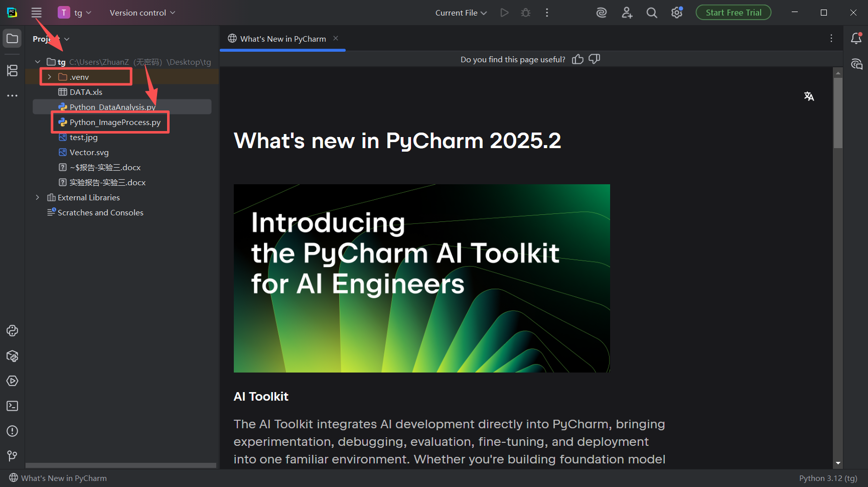
Task: Open the Project tool window folder icon
Action: 12,39
